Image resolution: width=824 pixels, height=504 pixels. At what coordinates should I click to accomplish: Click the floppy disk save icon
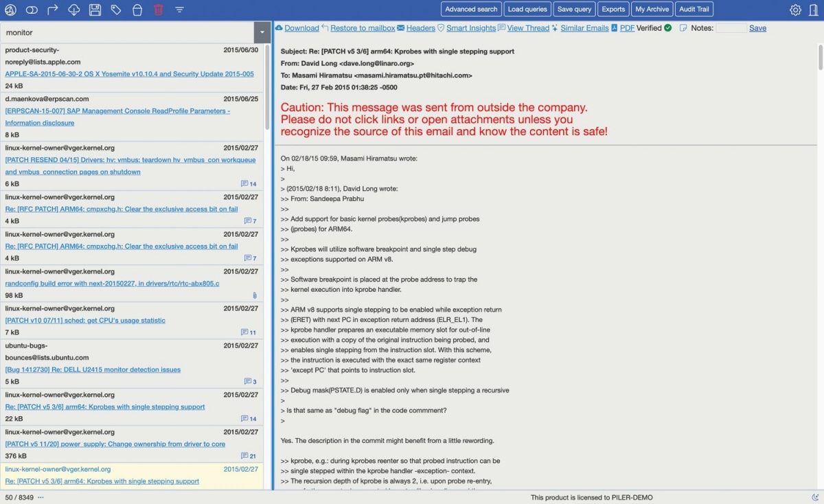pos(95,10)
